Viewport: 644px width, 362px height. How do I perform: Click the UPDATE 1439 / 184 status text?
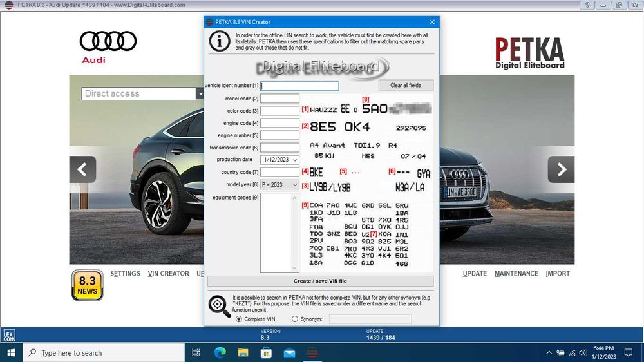tap(381, 335)
